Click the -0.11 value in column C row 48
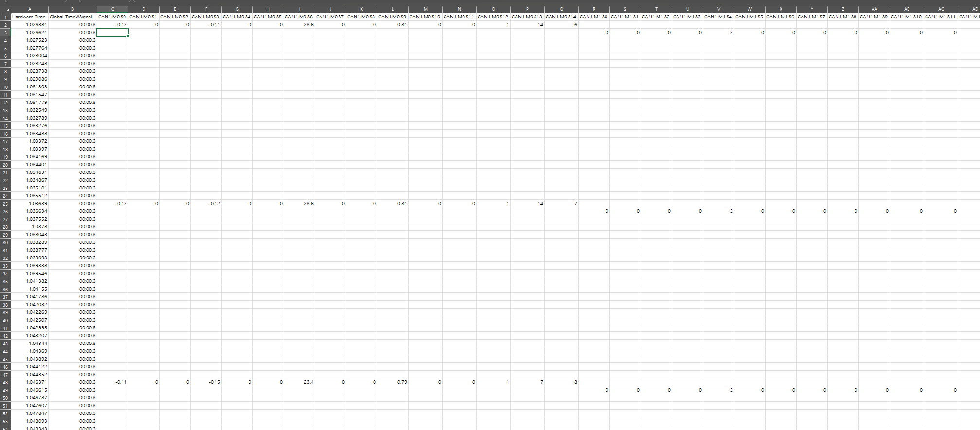Screen dimensions: 980x430 [x=113, y=382]
